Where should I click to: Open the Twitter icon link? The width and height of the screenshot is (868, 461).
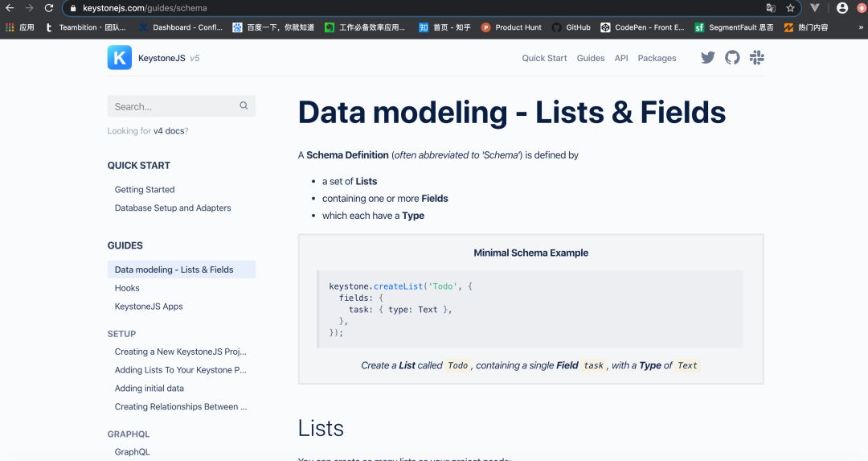pyautogui.click(x=707, y=58)
